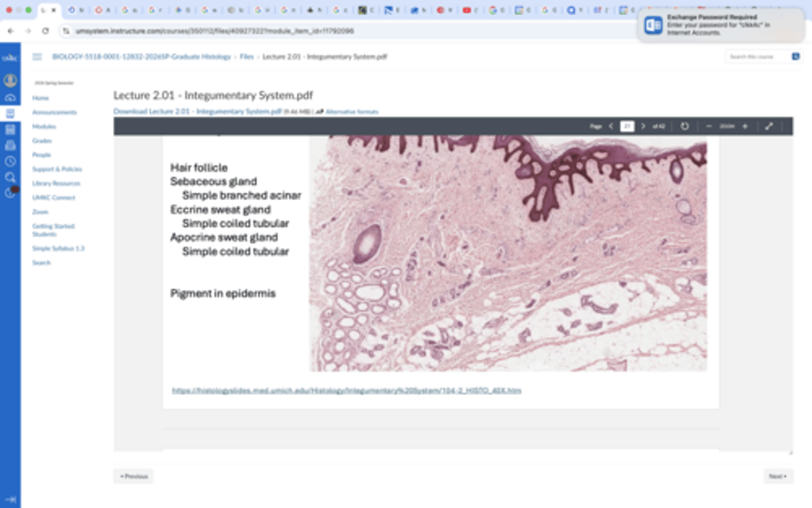The image size is (812, 508).
Task: Submit the course search with the blue search icon
Action: coord(796,56)
